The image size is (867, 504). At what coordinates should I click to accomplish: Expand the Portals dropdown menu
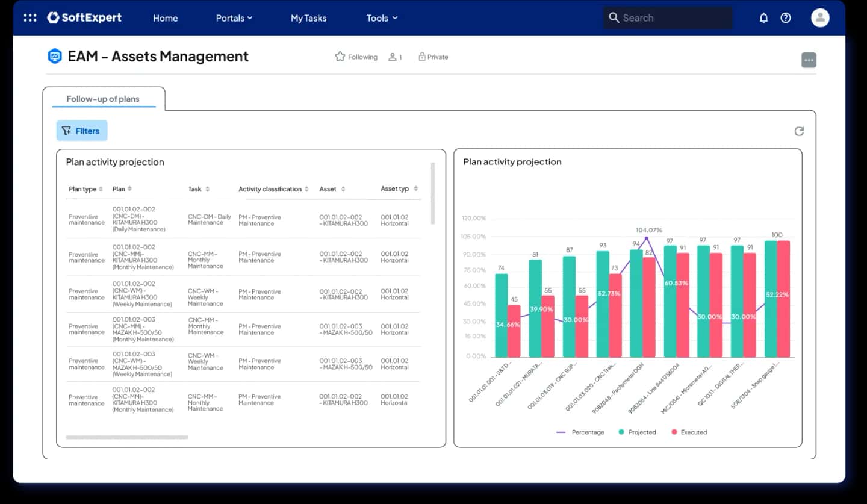pos(234,18)
